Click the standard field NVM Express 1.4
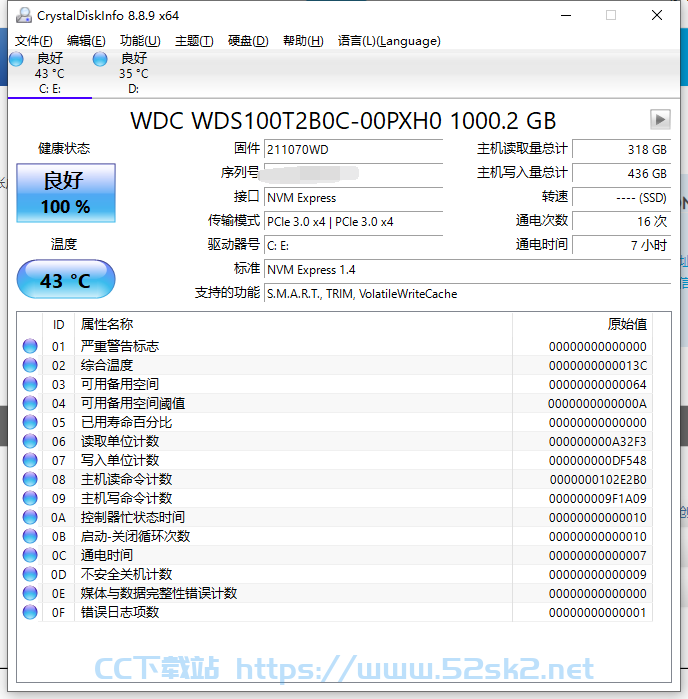The width and height of the screenshot is (688, 699). click(467, 270)
